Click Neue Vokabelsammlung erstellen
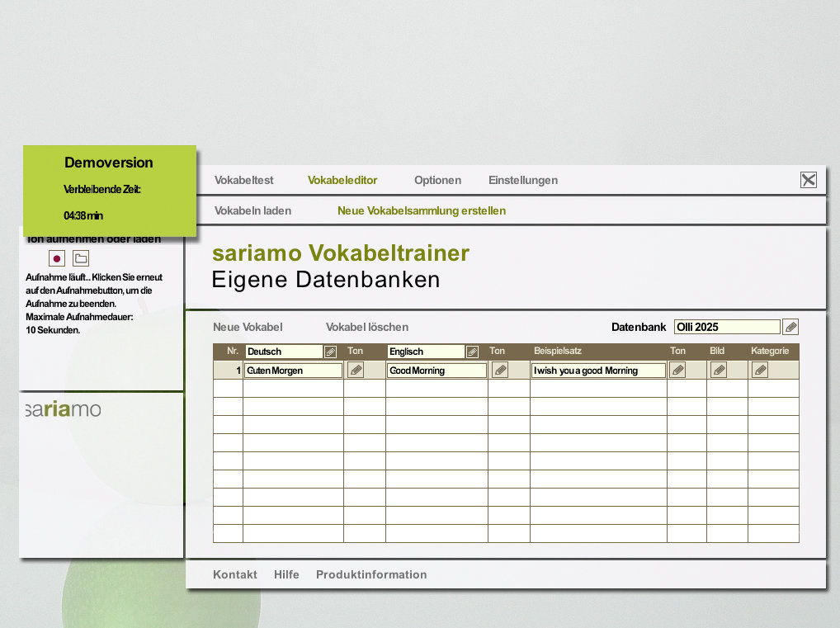This screenshot has width=840, height=628. click(422, 210)
